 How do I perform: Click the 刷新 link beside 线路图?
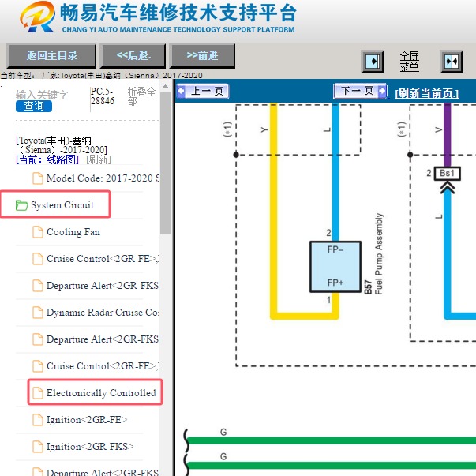(99, 159)
